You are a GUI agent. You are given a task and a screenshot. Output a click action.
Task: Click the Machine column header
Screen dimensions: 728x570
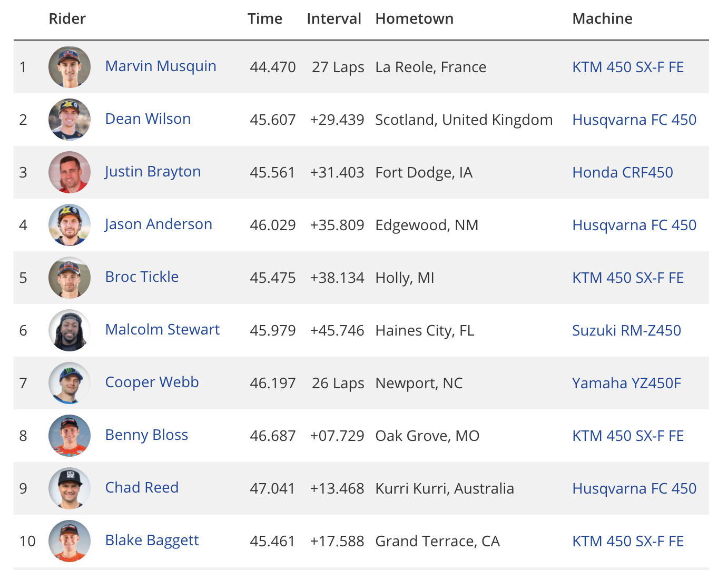(603, 19)
